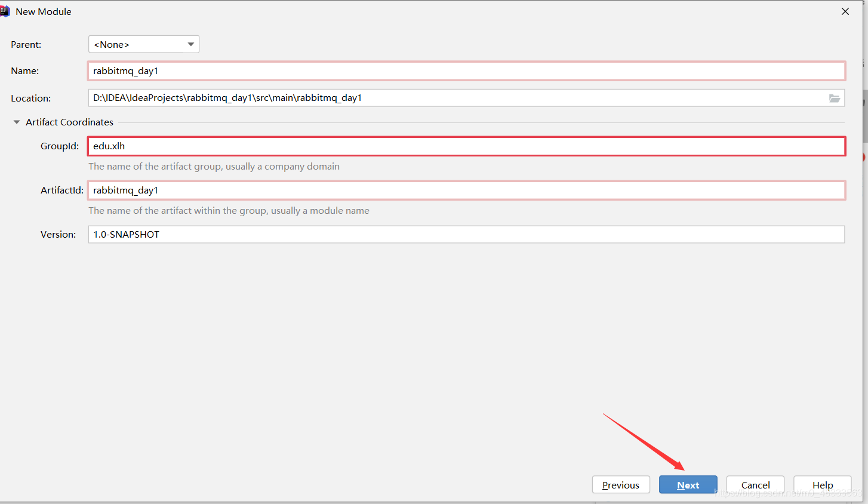The height and width of the screenshot is (504, 868).
Task: Close the New Module dialog window
Action: coord(845,11)
